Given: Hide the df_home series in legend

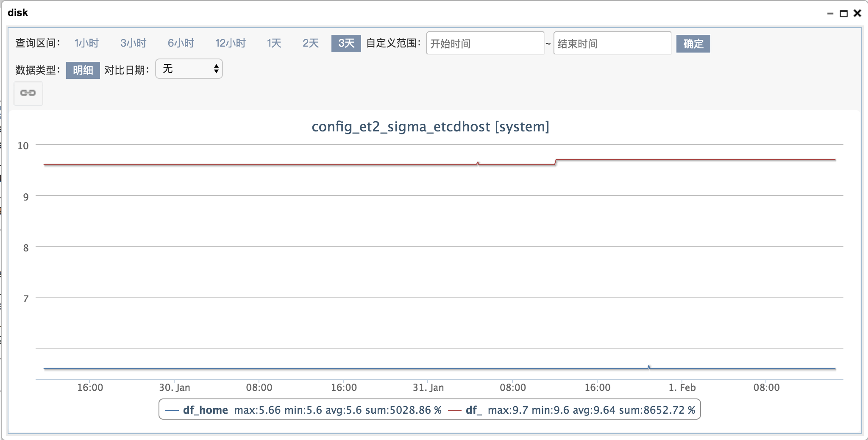Looking at the screenshot, I should 205,410.
